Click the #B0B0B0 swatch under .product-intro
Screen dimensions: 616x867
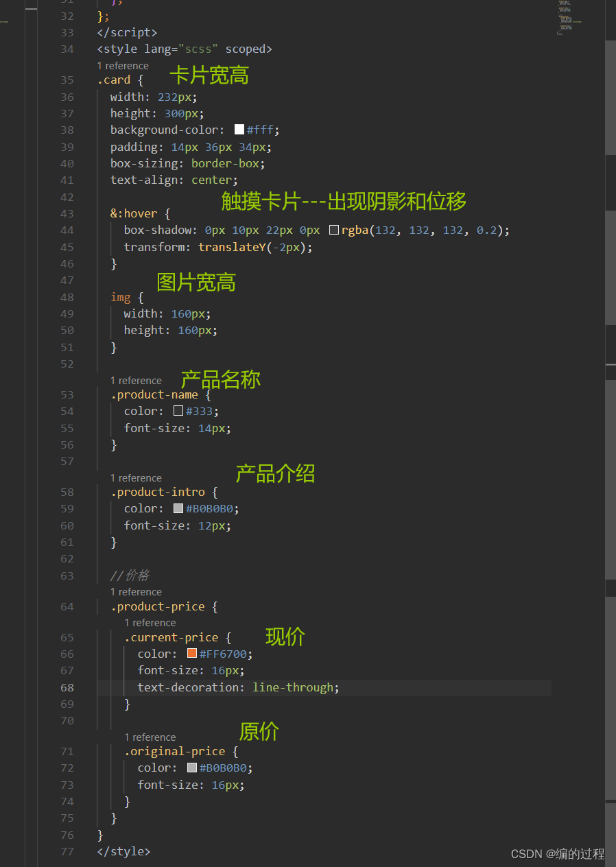(x=178, y=509)
